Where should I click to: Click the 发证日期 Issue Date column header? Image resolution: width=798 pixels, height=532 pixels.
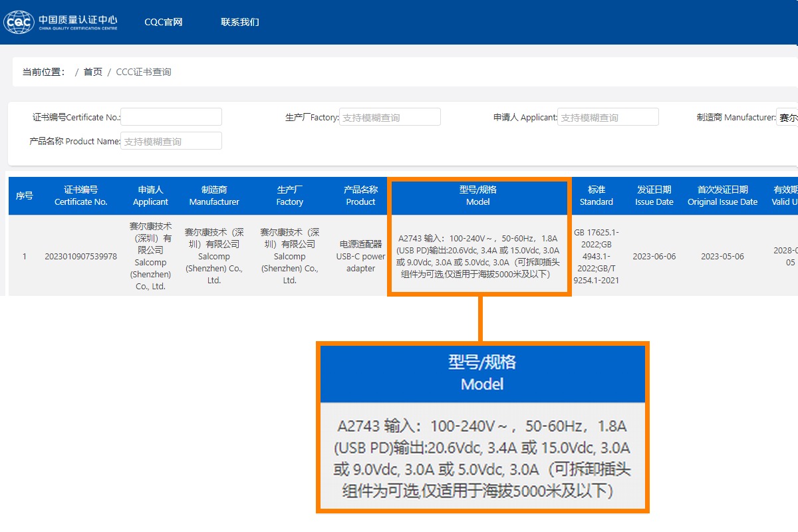coord(654,196)
